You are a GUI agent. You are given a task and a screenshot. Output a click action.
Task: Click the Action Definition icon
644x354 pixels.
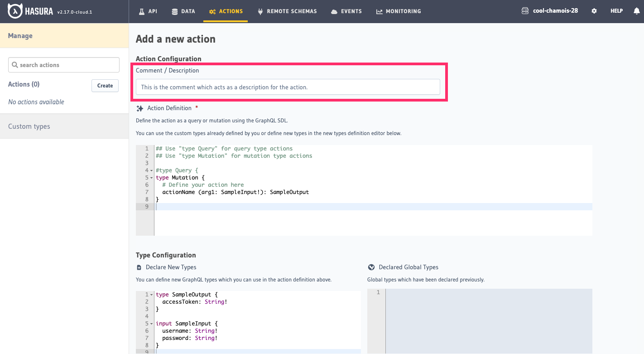140,108
